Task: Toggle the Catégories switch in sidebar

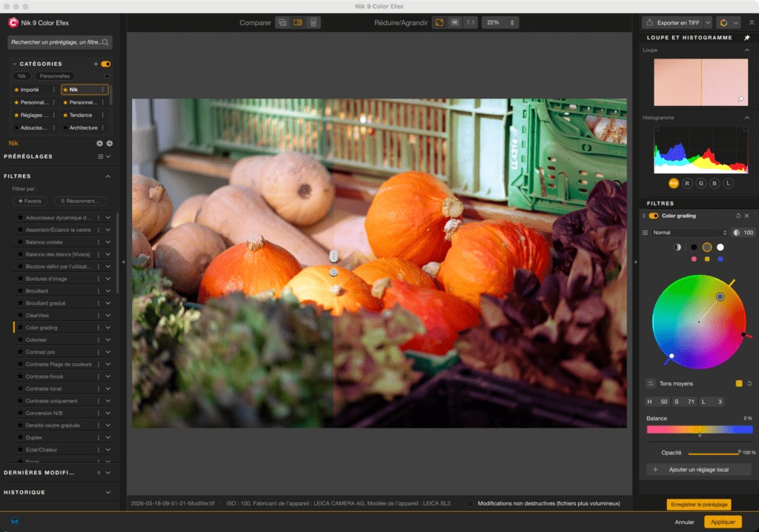Action: [104, 64]
